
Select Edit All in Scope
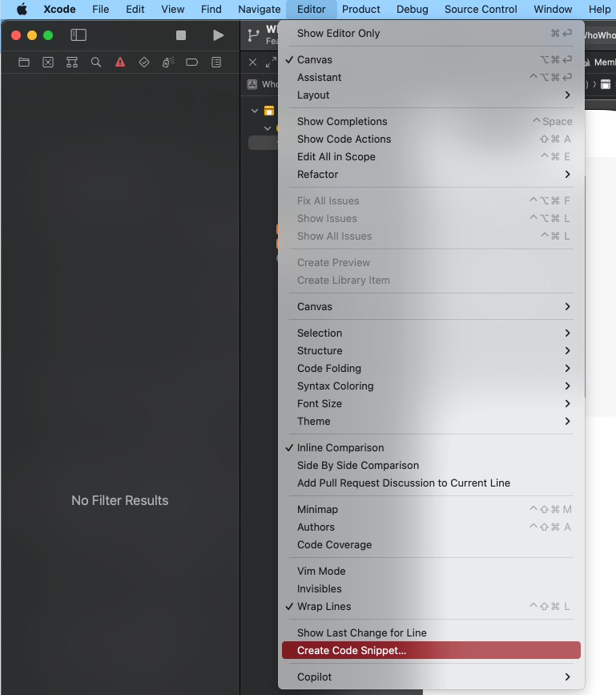431,157
